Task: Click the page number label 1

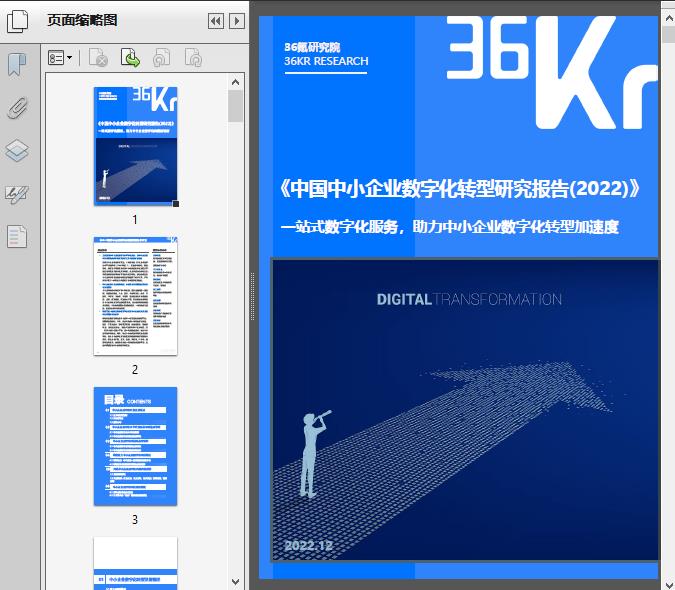Action: tap(135, 219)
